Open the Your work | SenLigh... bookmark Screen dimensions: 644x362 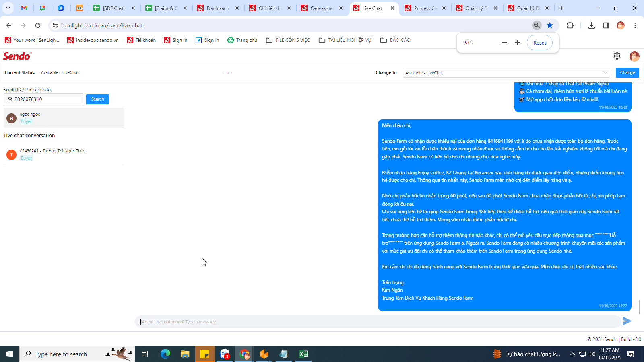coord(32,40)
